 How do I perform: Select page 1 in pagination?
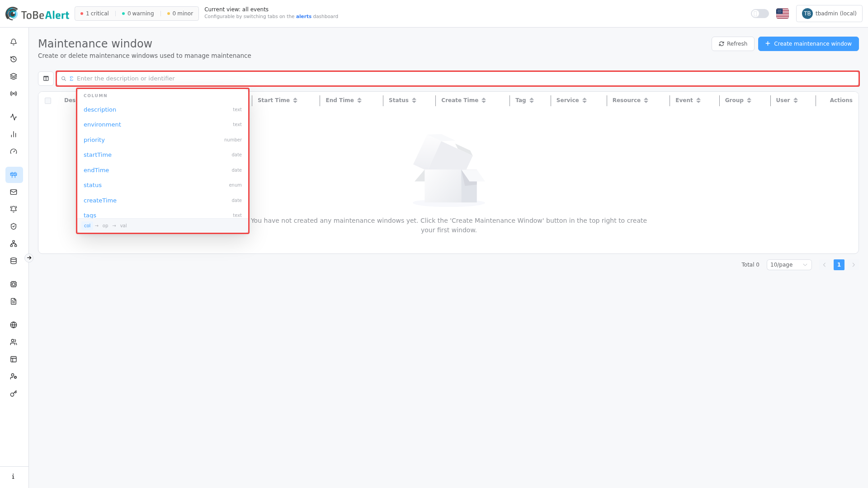pos(839,265)
